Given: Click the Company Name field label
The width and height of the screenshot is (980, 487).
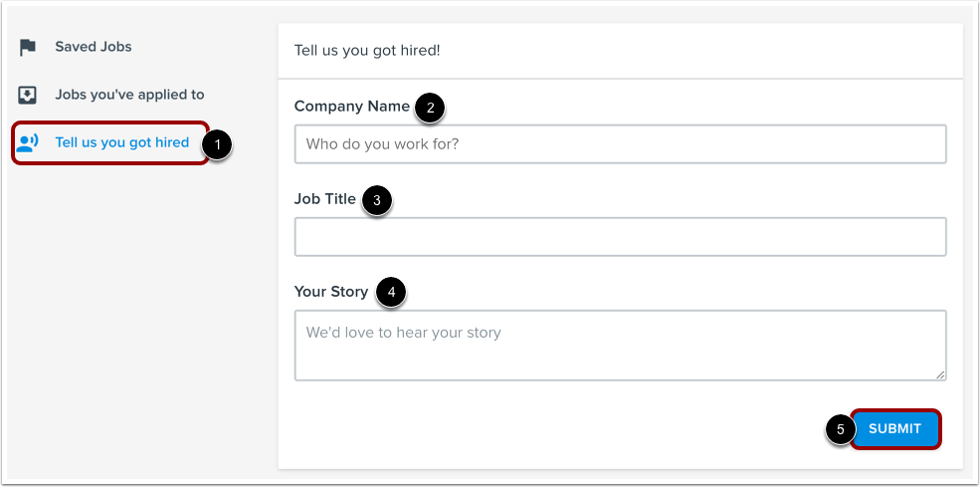Looking at the screenshot, I should point(351,106).
